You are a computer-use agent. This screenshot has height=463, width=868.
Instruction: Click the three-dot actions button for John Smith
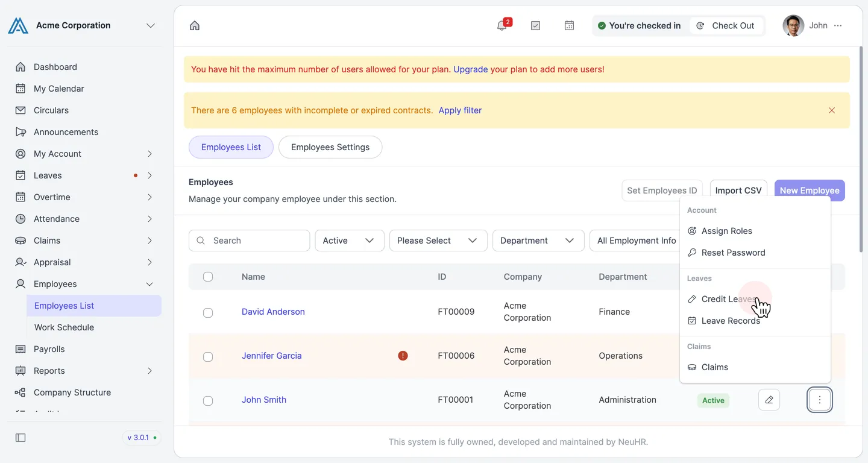820,400
